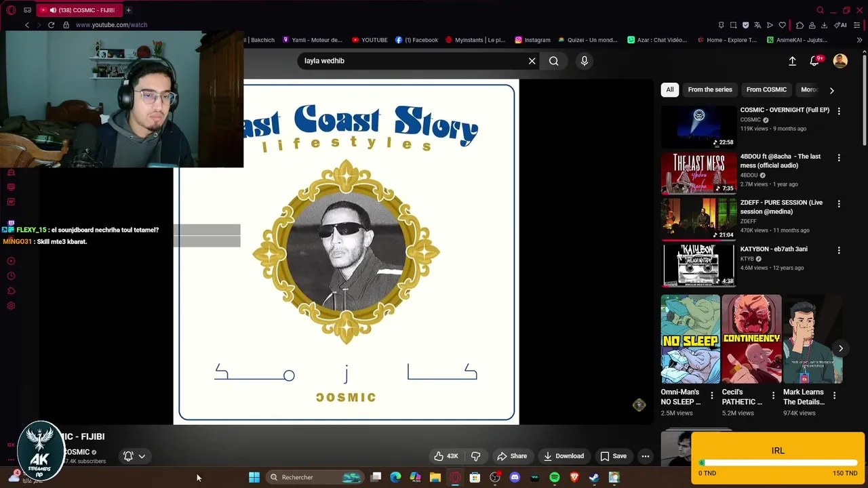Mute the COSMIC - FIJIBI tab audio
Screen dimensions: 868x488
click(x=53, y=10)
